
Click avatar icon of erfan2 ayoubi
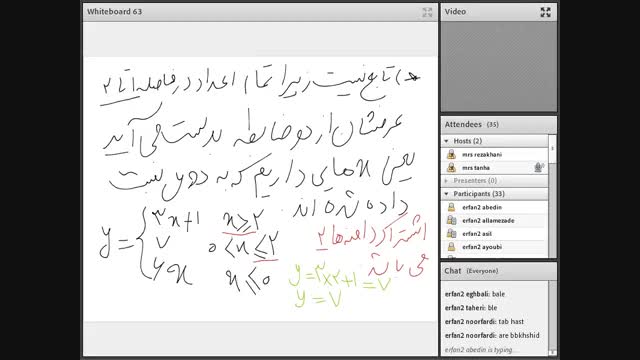[451, 247]
